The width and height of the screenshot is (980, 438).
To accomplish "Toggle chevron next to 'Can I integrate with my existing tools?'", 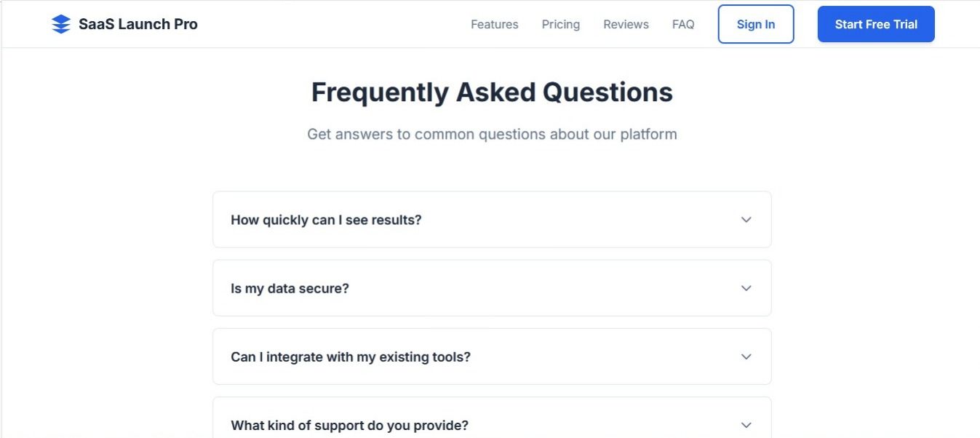I will (x=746, y=357).
